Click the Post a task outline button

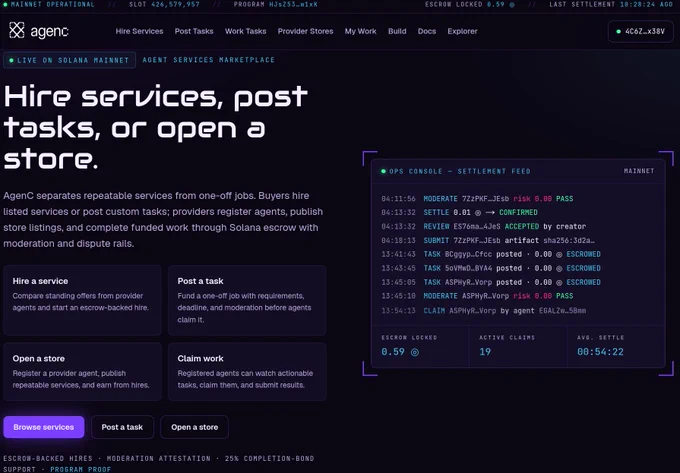[122, 427]
